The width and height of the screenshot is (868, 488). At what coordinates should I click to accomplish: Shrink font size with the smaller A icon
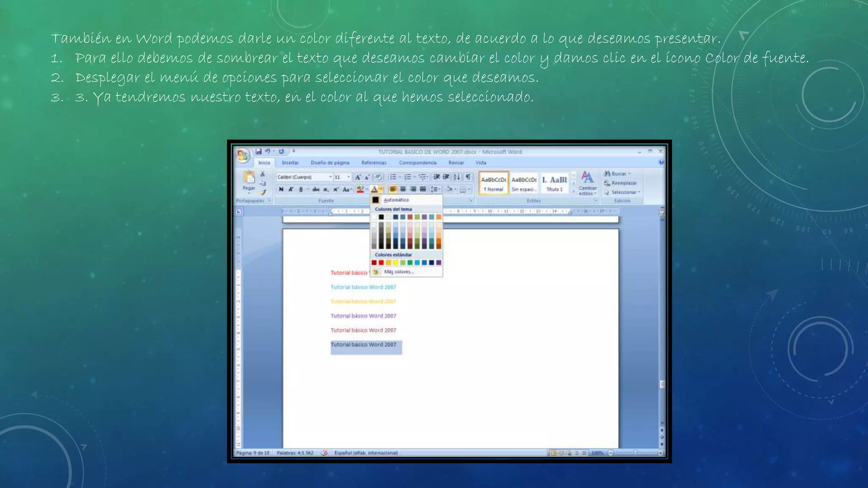pyautogui.click(x=367, y=177)
